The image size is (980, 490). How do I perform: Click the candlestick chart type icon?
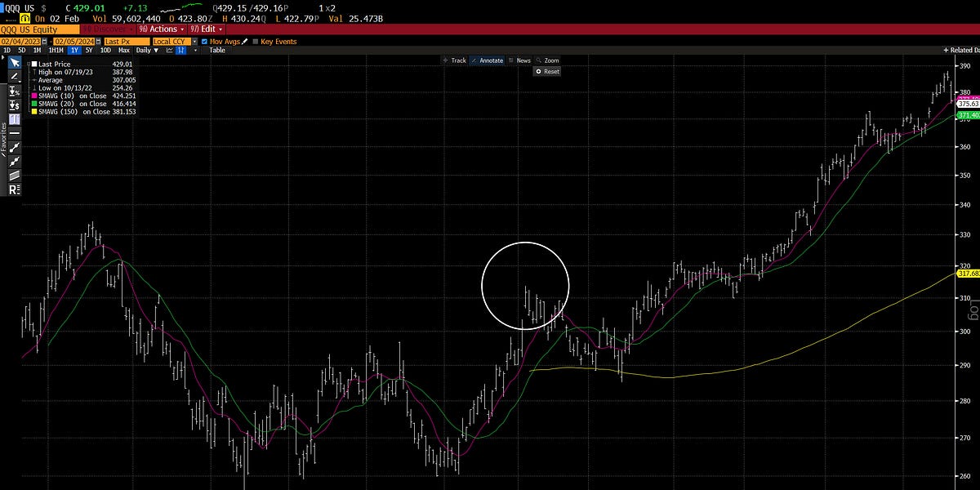[180, 50]
